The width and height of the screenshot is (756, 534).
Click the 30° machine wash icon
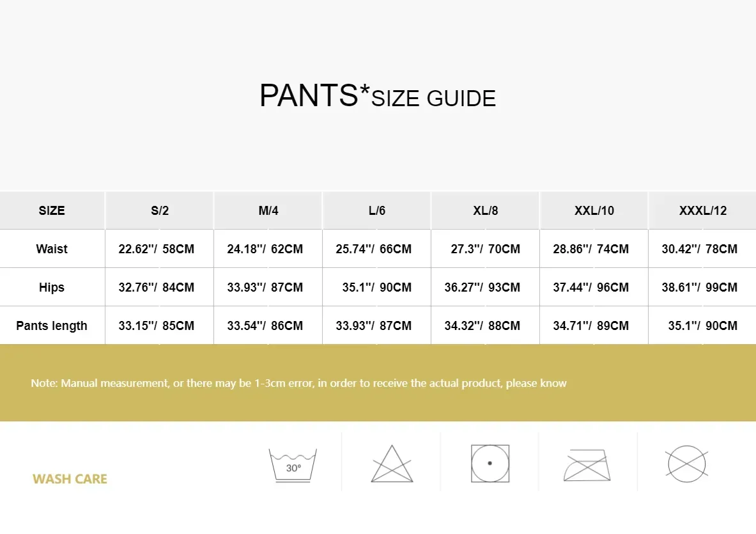click(x=293, y=465)
